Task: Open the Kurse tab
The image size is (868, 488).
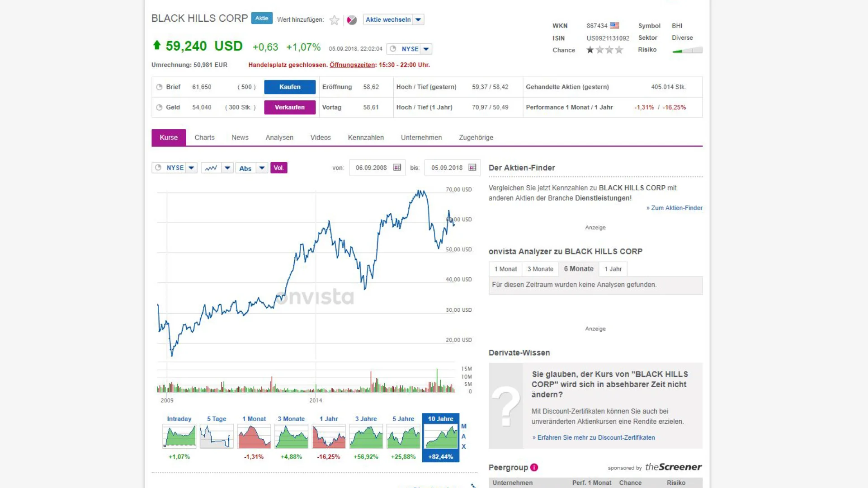Action: pos(169,138)
